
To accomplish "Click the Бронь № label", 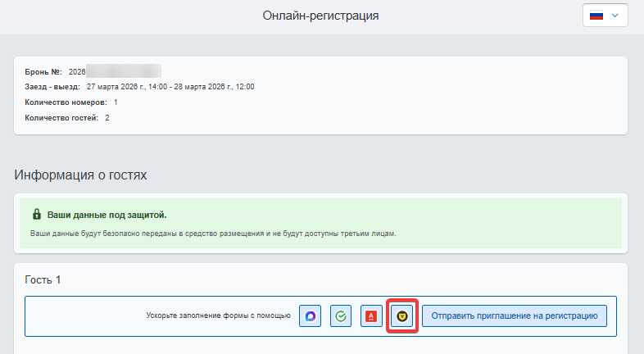I will pos(43,72).
